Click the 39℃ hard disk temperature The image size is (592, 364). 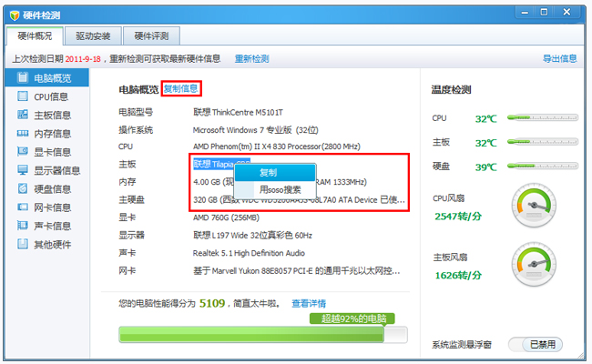pyautogui.click(x=485, y=167)
